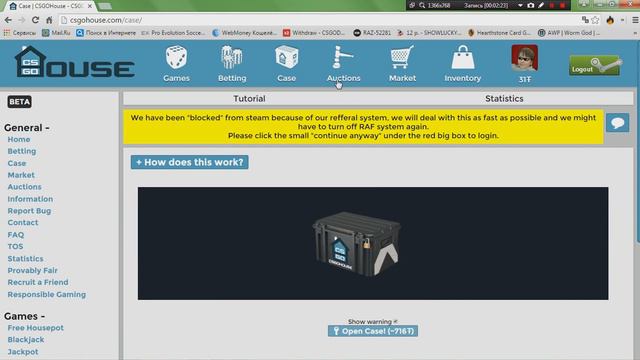Open the Contact sidebar link
The width and height of the screenshot is (640, 360).
(x=22, y=223)
